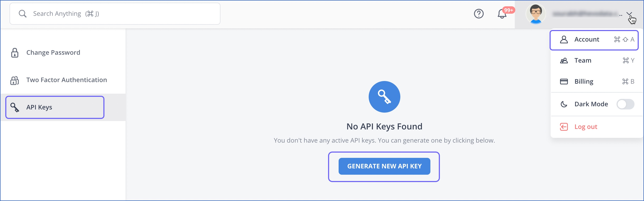
Task: Open notifications bell with 99+ badge
Action: (502, 14)
